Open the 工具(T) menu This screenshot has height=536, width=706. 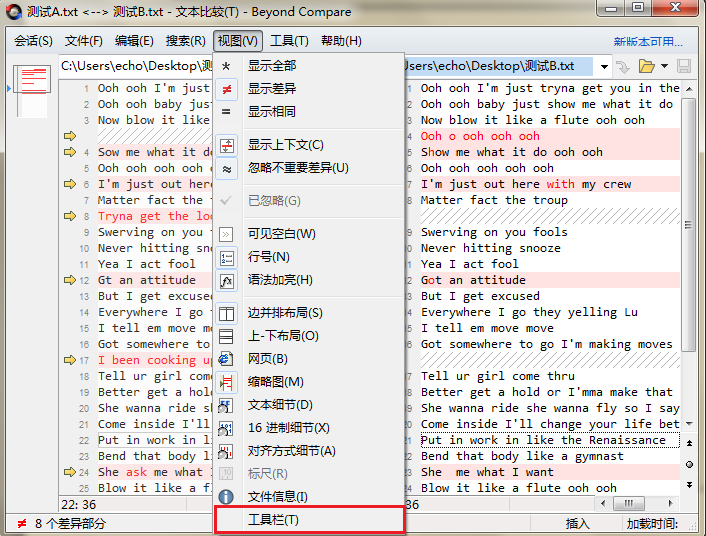pos(289,41)
